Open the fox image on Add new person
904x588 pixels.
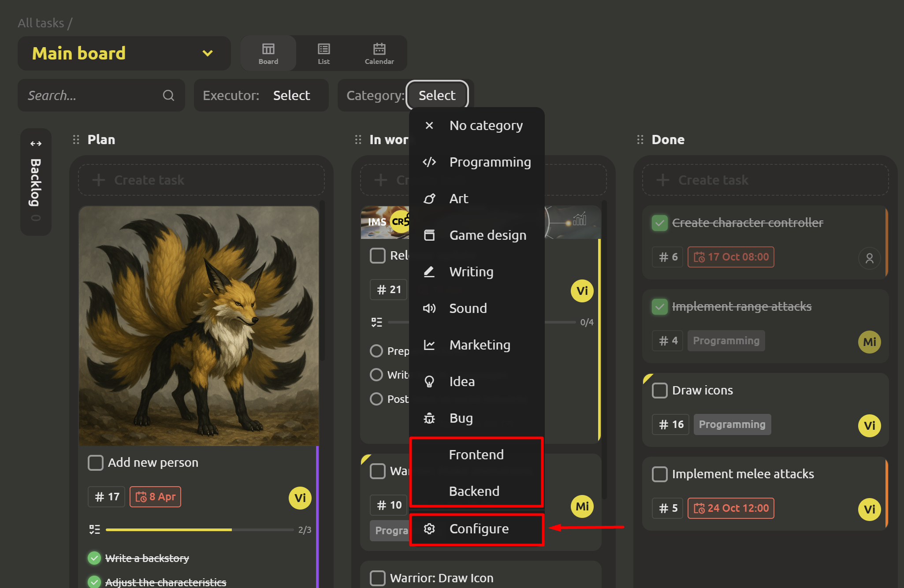pos(199,326)
